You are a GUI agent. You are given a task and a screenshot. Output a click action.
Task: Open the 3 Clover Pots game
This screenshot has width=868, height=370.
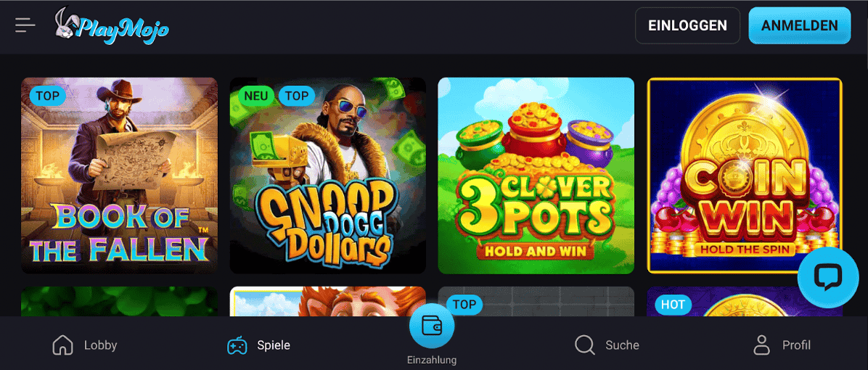[x=536, y=176]
